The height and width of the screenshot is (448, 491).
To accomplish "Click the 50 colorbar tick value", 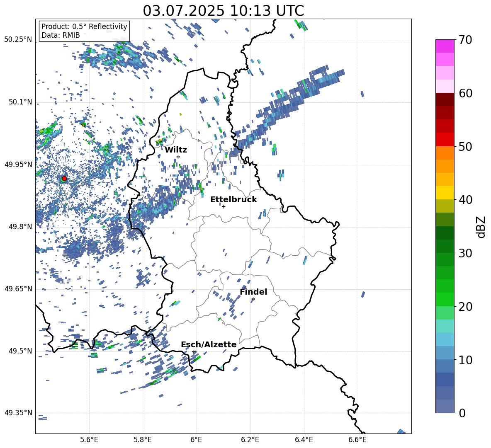I will coord(465,147).
